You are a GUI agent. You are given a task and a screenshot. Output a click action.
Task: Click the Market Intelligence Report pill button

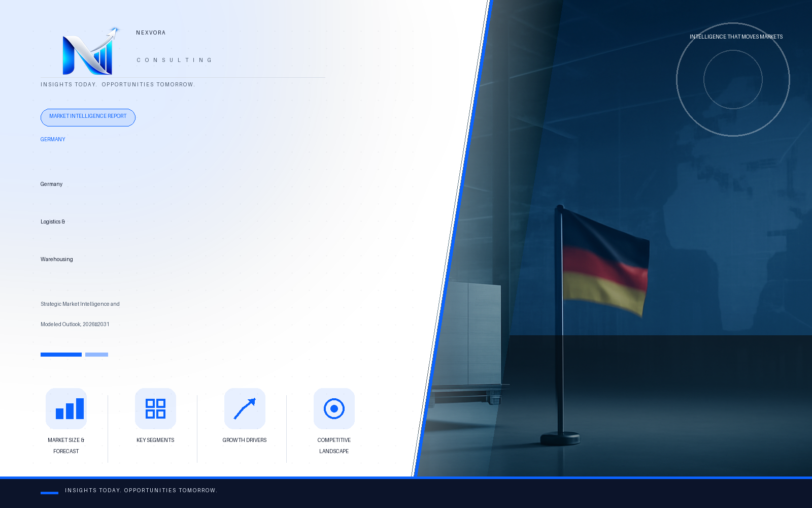(x=88, y=117)
